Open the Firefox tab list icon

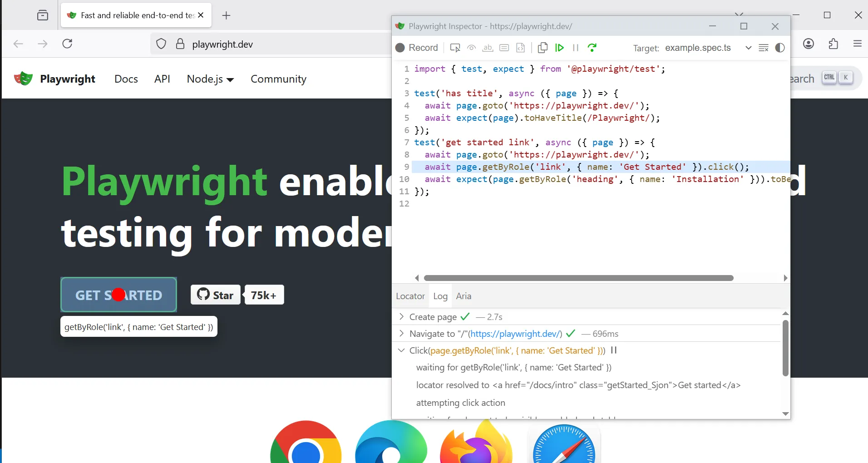[x=43, y=15]
